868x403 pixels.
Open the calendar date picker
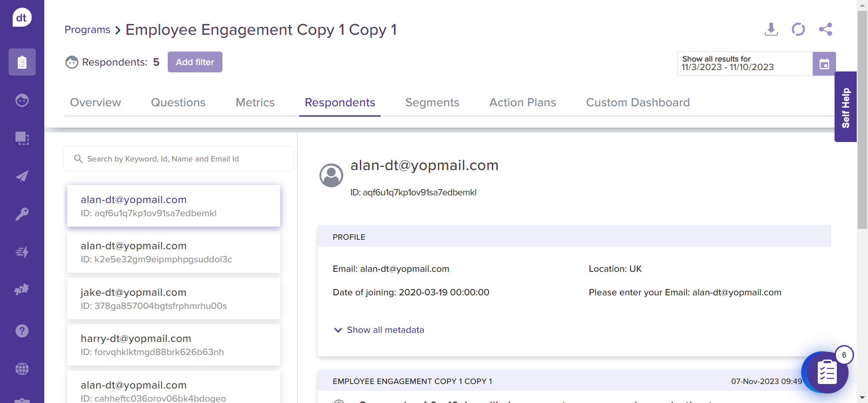tap(824, 64)
